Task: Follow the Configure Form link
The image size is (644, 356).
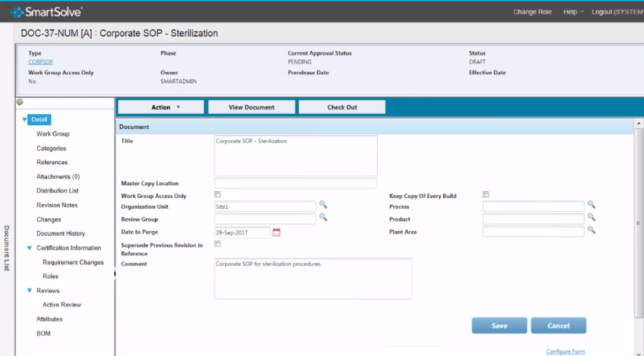Action: click(x=565, y=352)
